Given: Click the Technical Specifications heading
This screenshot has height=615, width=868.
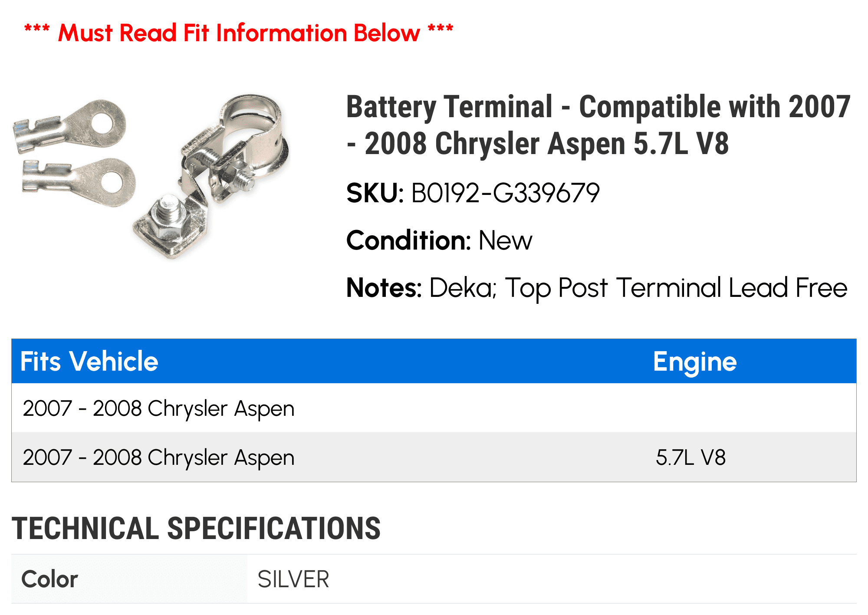Looking at the screenshot, I should coord(196,528).
